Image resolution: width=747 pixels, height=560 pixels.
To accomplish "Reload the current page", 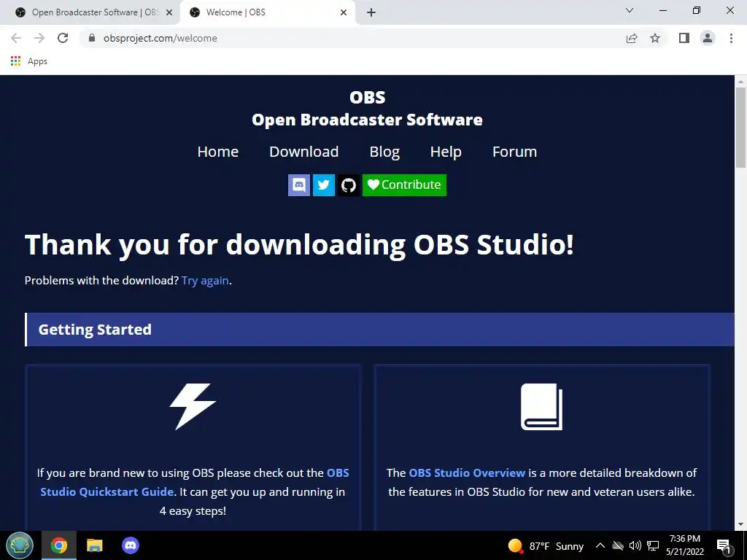I will click(63, 38).
